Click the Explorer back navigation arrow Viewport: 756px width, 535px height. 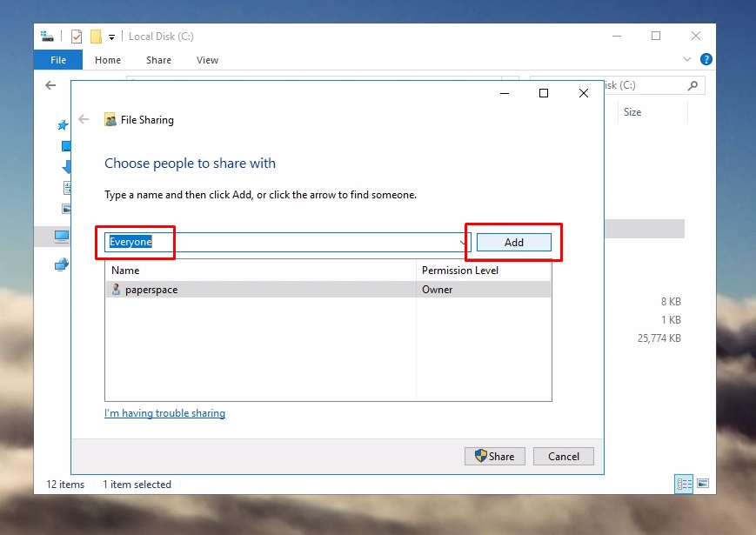(x=50, y=85)
